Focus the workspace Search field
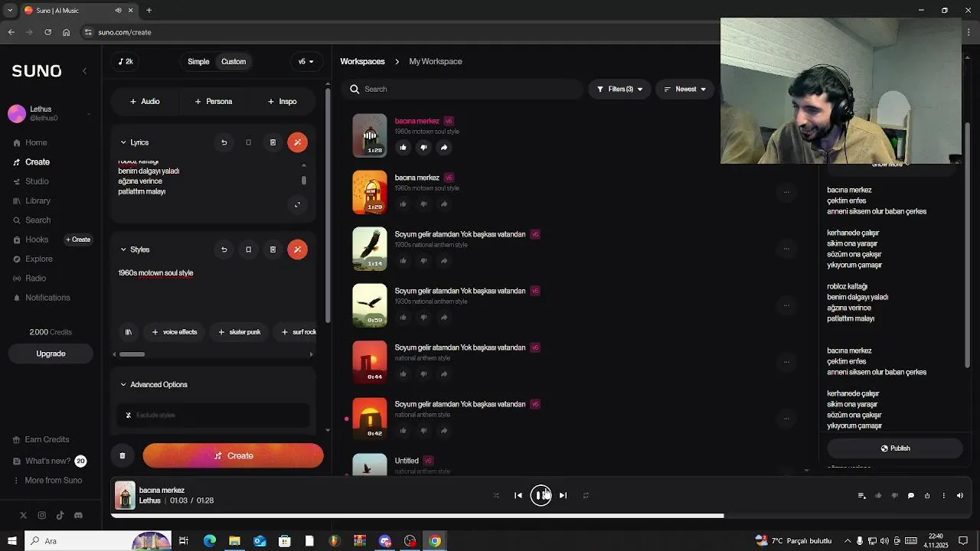The image size is (980, 551). coord(462,90)
